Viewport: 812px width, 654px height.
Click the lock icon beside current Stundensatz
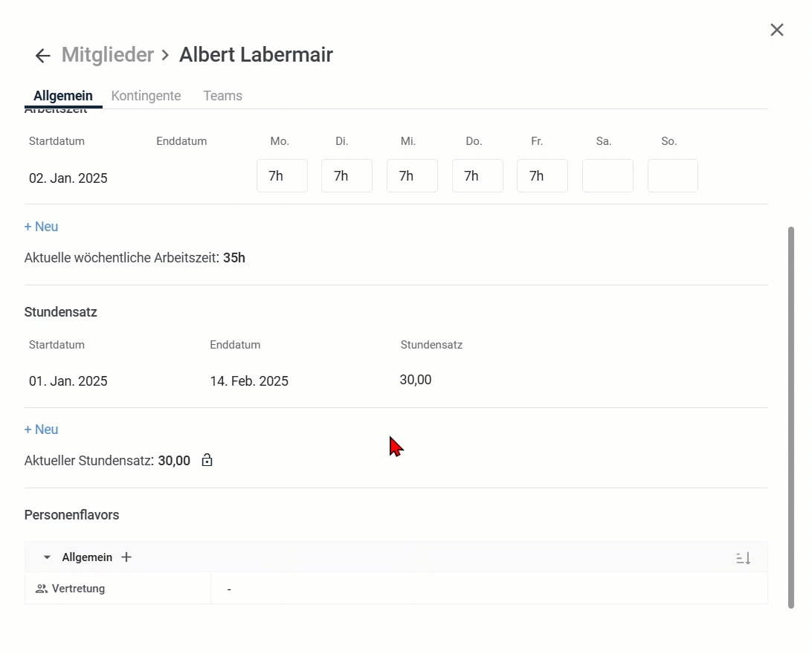pyautogui.click(x=207, y=461)
